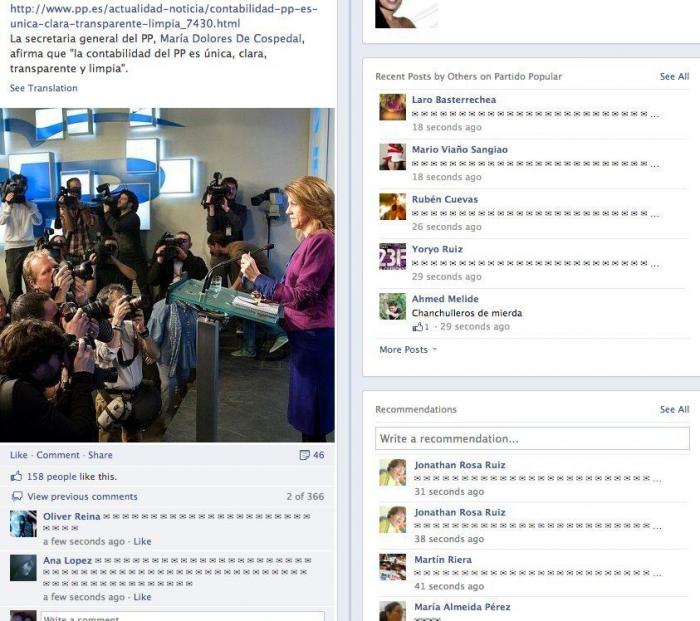Open Oliver Reina's profile avatar
This screenshot has height=621, width=700.
coord(23,523)
